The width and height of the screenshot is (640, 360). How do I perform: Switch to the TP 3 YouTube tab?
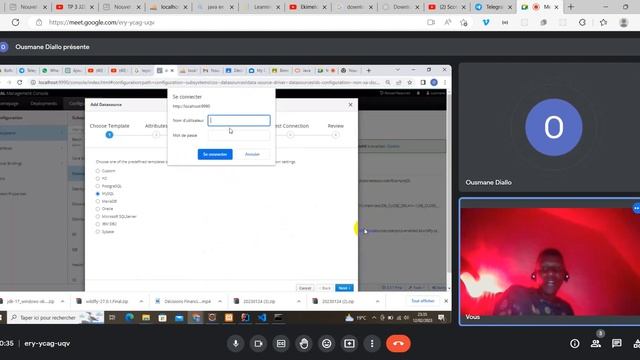click(x=76, y=7)
